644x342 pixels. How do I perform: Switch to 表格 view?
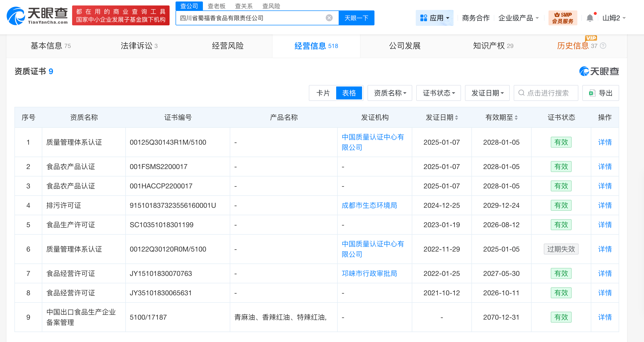coord(349,93)
